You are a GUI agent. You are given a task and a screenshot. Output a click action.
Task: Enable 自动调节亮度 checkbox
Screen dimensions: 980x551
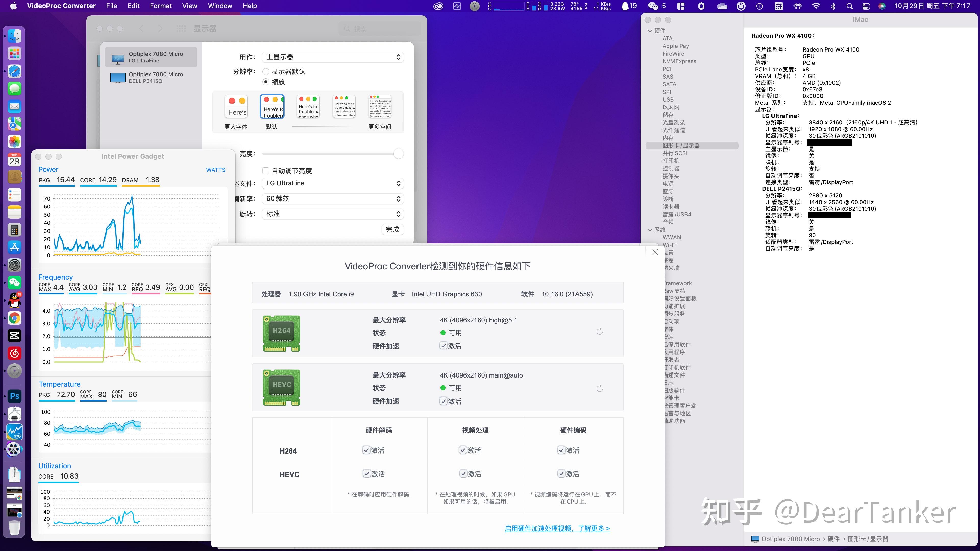(266, 171)
